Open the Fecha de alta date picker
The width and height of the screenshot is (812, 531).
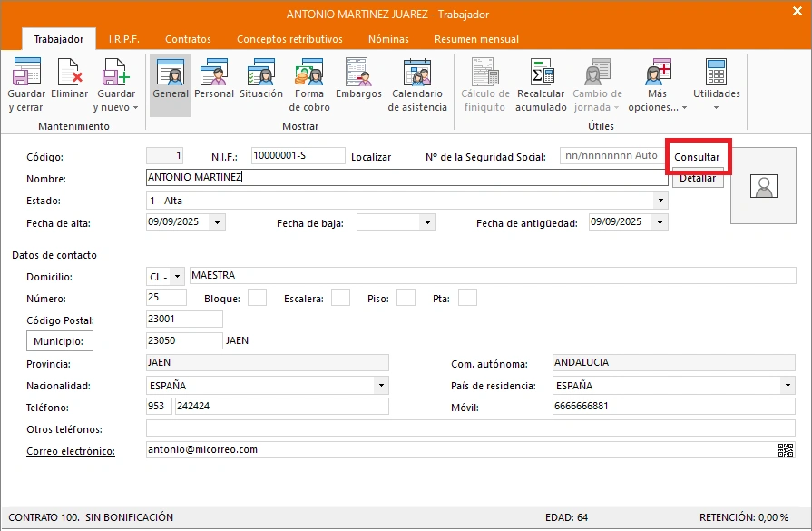pos(217,222)
